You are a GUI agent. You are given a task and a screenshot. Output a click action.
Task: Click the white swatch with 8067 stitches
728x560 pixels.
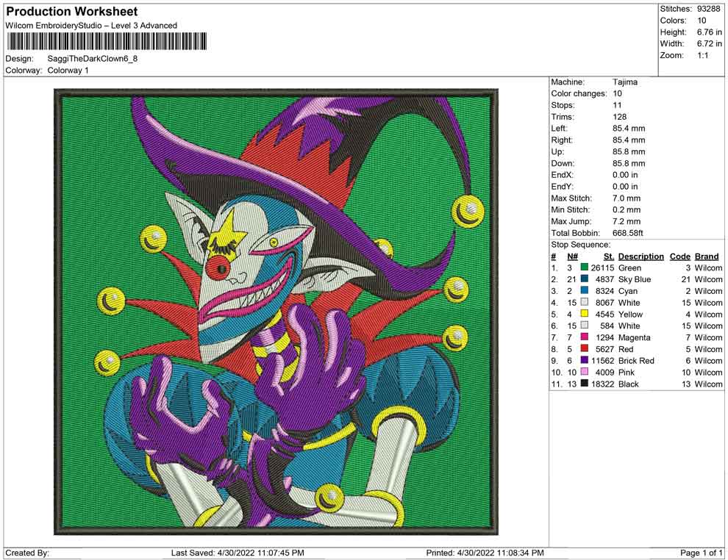click(585, 302)
